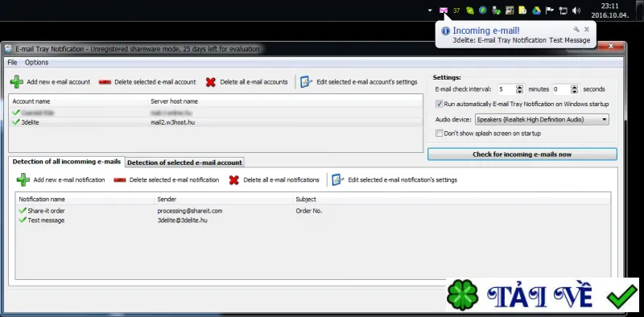Show hidden tray icons arrow
644x317 pixels.
point(430,10)
